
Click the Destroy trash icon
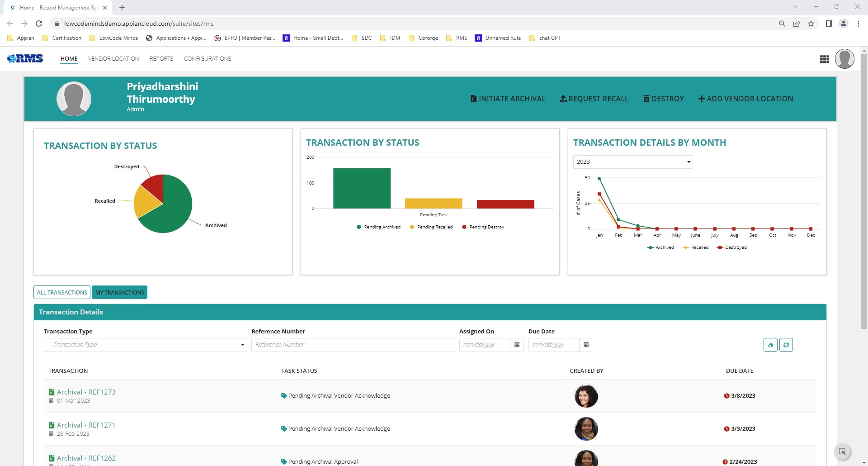[646, 98]
